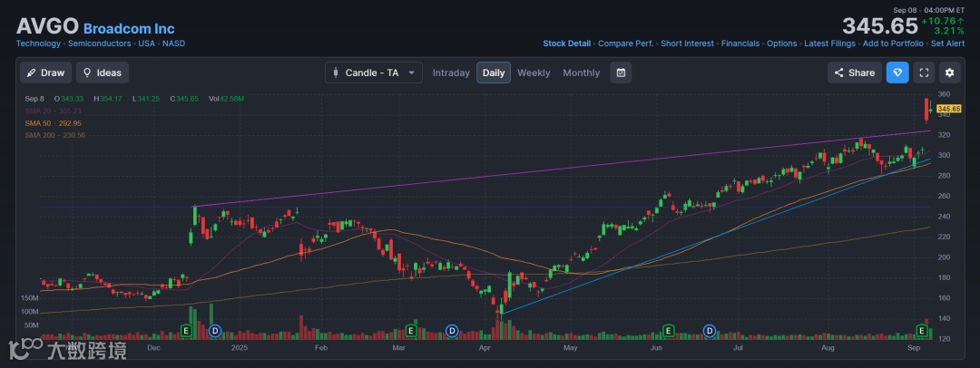Click Set Alert link
The image size is (980, 368).
(948, 44)
